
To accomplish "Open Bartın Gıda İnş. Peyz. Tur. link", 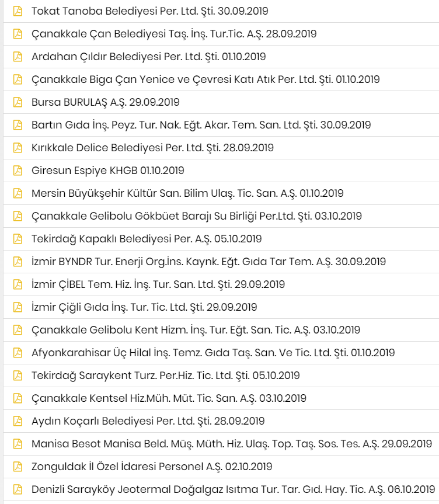I will tap(201, 125).
